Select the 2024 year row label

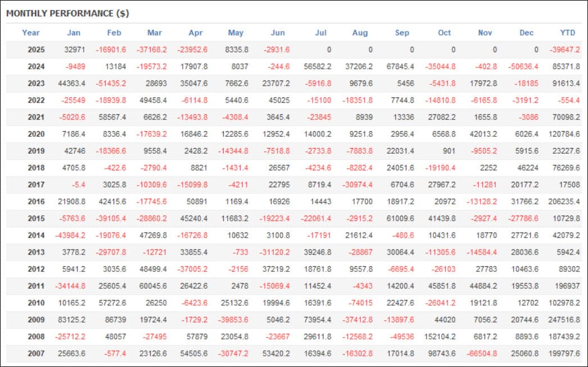(x=36, y=66)
